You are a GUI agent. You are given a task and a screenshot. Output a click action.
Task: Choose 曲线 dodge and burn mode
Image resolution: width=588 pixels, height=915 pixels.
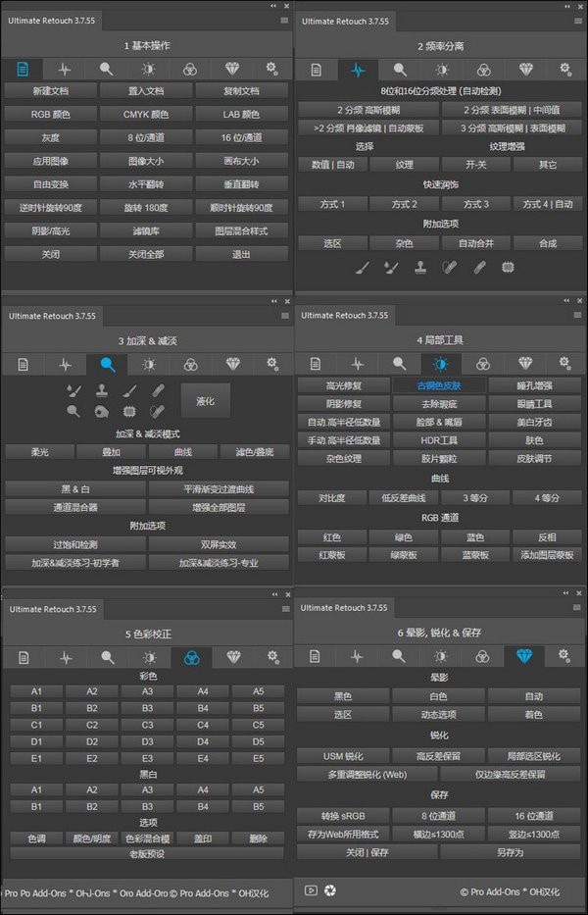[183, 452]
